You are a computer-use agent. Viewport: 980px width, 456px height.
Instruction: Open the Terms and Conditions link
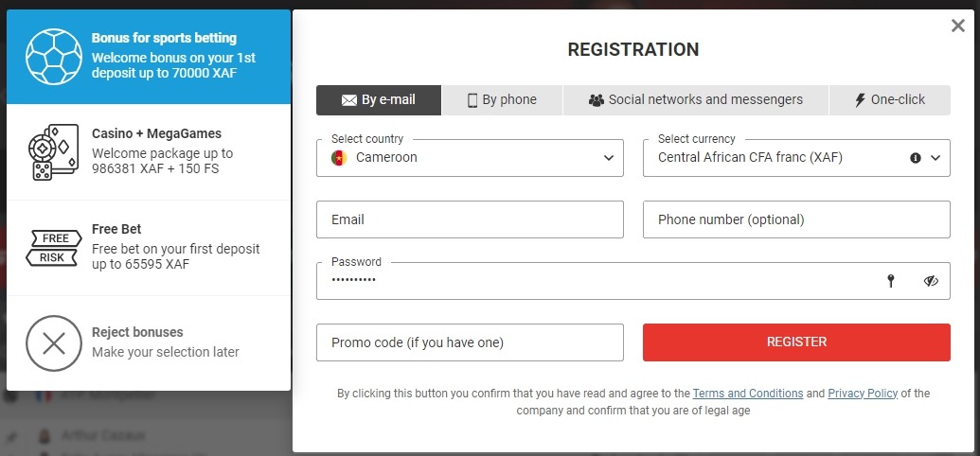pos(747,394)
